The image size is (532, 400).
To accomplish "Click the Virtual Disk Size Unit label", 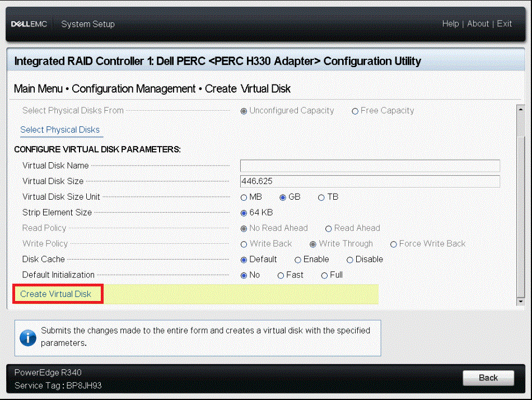I will [x=61, y=197].
